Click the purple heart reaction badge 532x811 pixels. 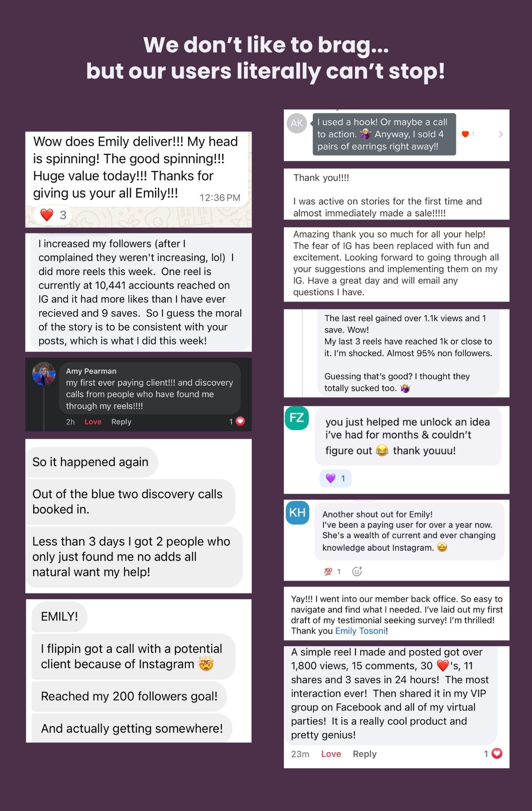point(335,478)
